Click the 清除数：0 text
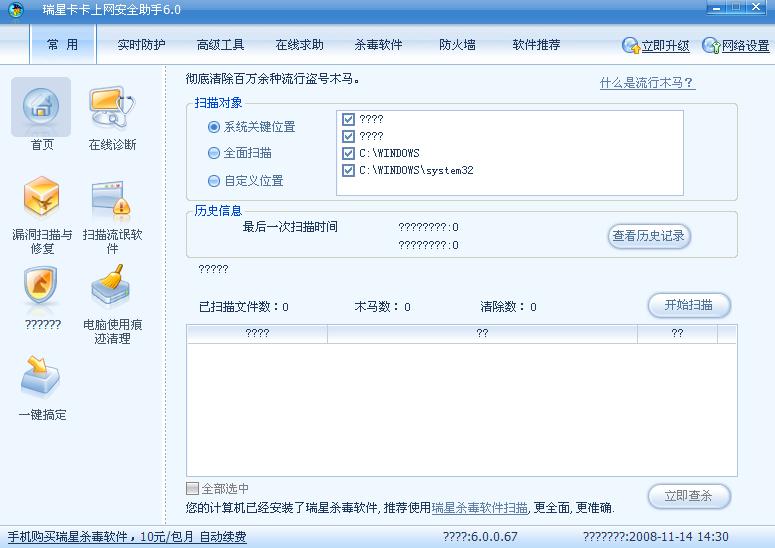Viewport: 775px width, 548px height. (x=508, y=307)
